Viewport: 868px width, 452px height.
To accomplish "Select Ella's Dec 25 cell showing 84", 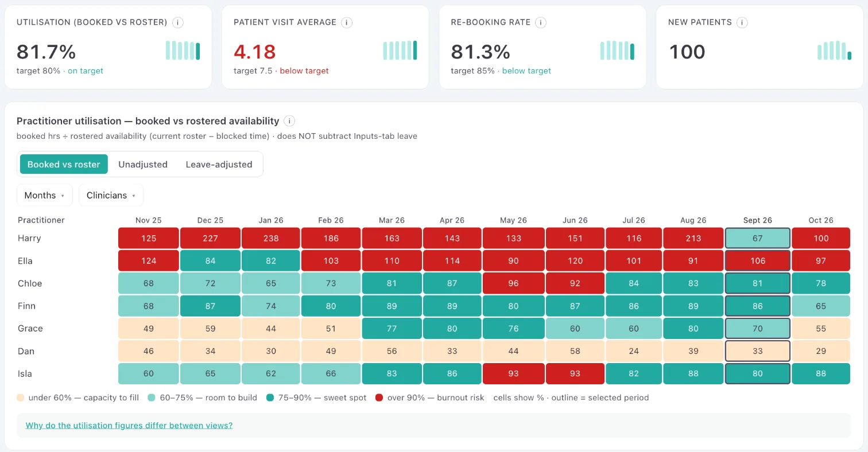I will (210, 261).
